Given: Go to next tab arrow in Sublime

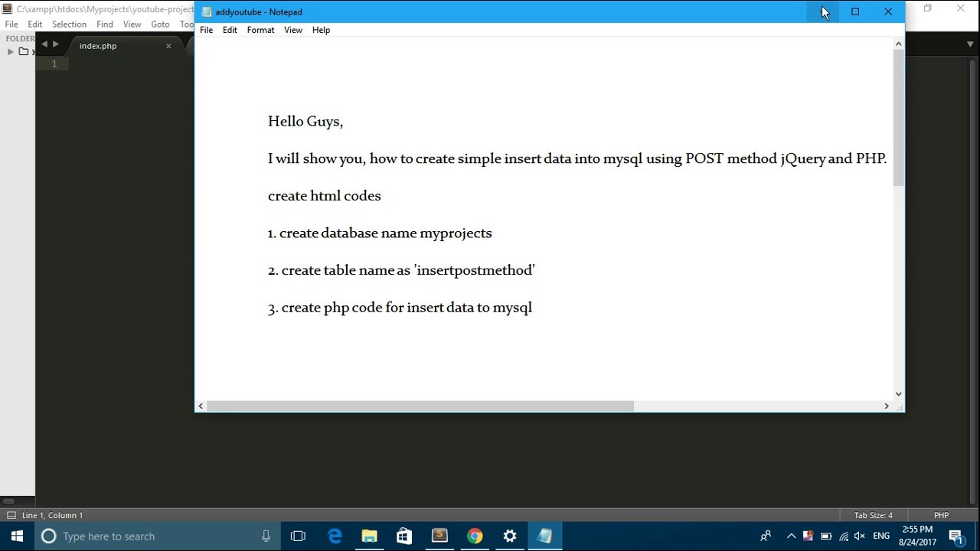Looking at the screenshot, I should point(55,44).
